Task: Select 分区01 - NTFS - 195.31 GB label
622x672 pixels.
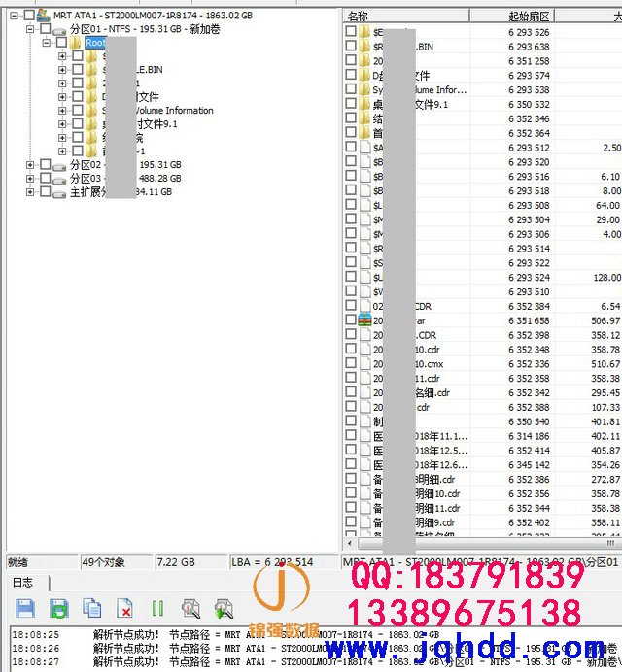Action: pyautogui.click(x=145, y=29)
